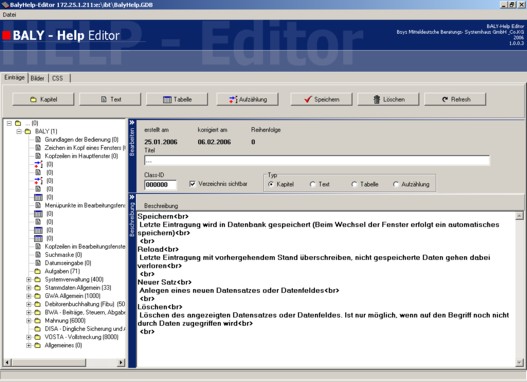Expand the Allgemeines (0) node

pyautogui.click(x=29, y=345)
